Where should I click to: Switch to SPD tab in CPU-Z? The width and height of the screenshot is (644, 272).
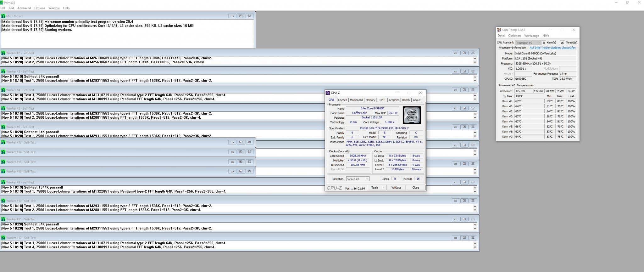[382, 100]
